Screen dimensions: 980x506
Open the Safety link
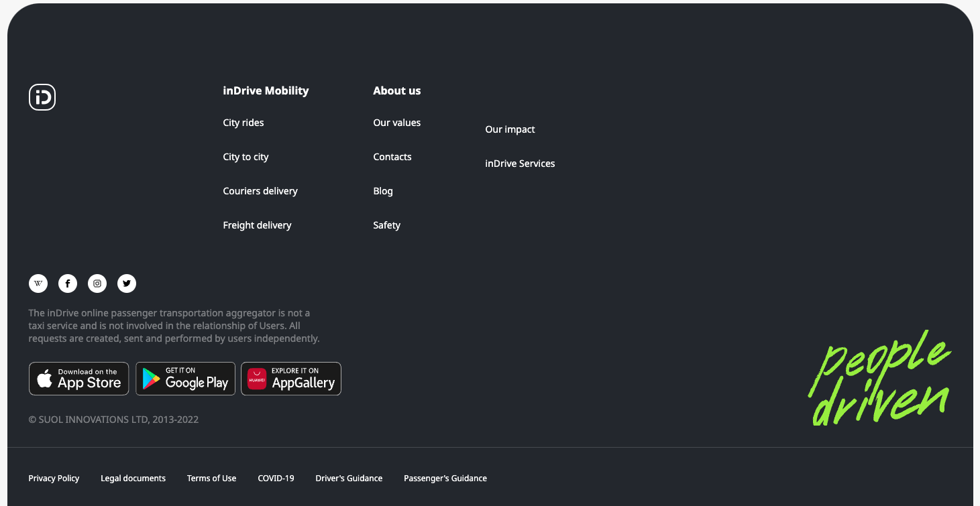387,225
